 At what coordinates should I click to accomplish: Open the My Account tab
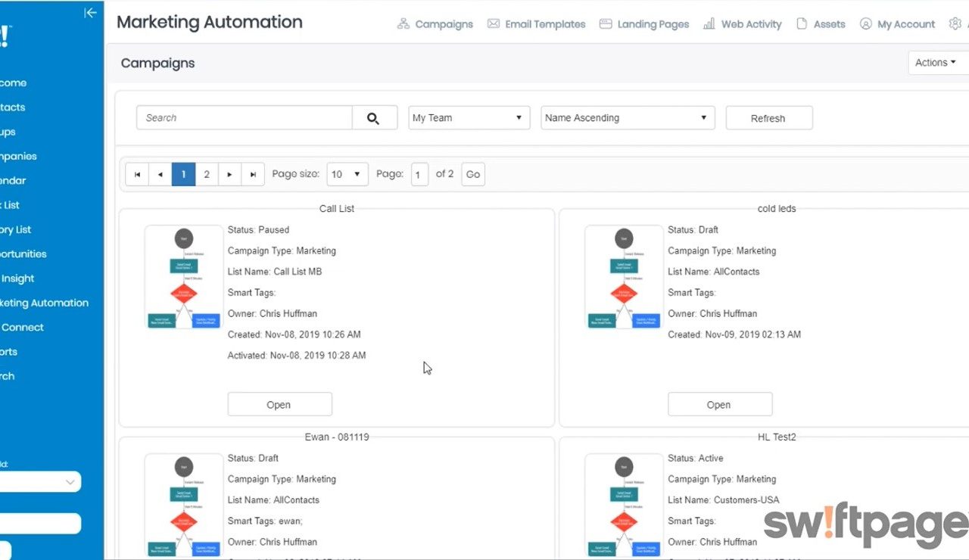906,24
